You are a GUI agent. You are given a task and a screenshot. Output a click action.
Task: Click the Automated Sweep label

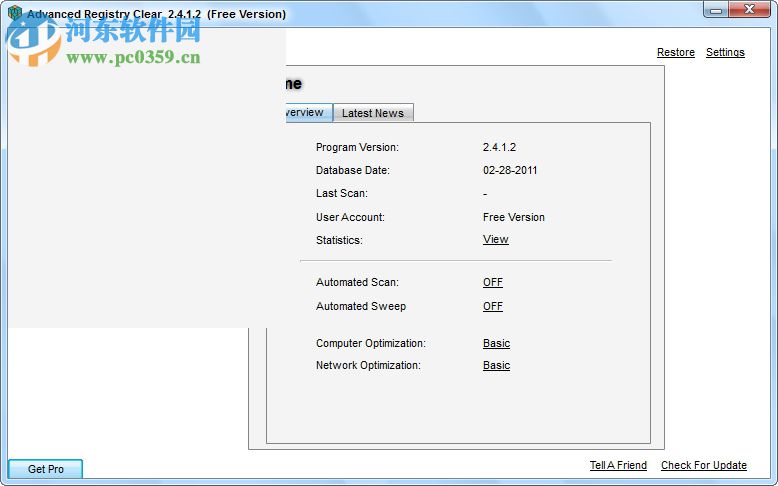pos(361,306)
